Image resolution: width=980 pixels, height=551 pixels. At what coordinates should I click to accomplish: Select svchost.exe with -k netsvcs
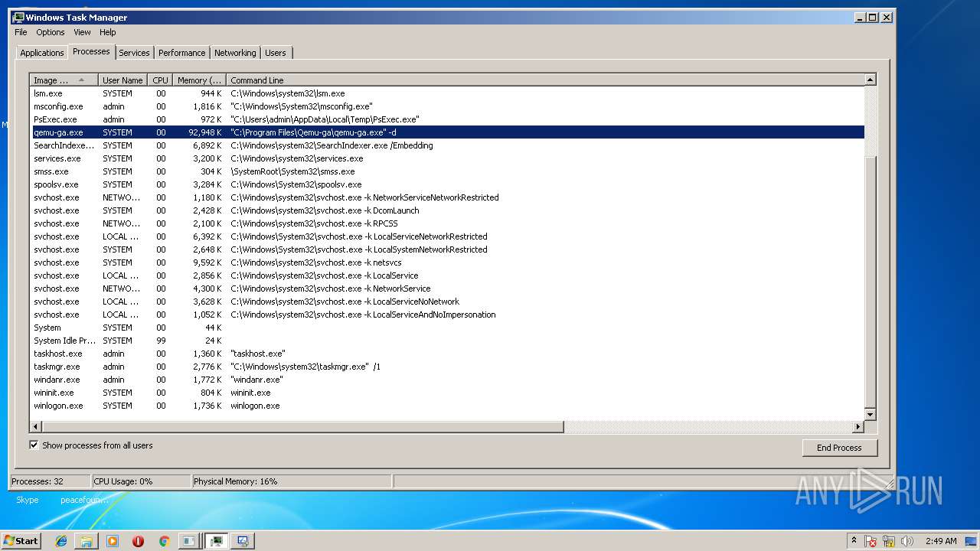point(447,262)
